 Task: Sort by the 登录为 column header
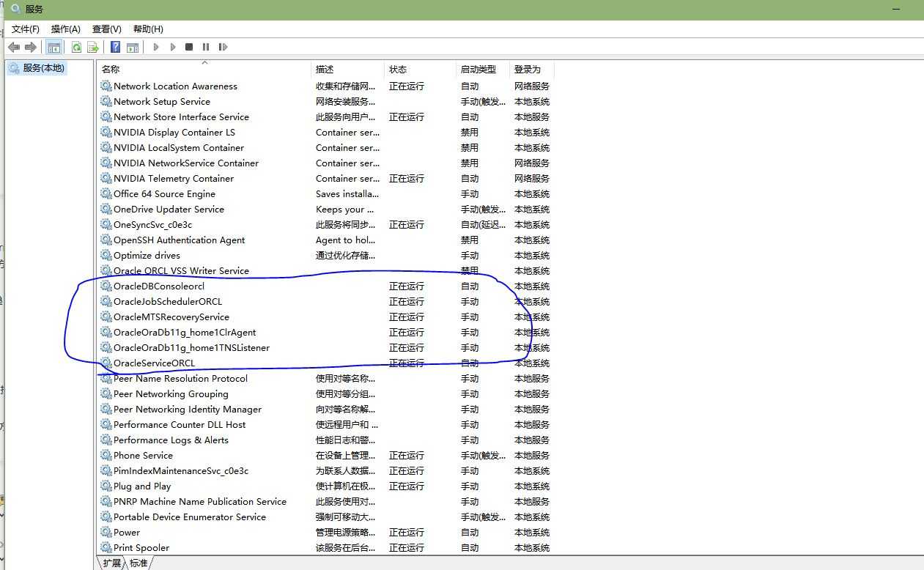point(532,69)
